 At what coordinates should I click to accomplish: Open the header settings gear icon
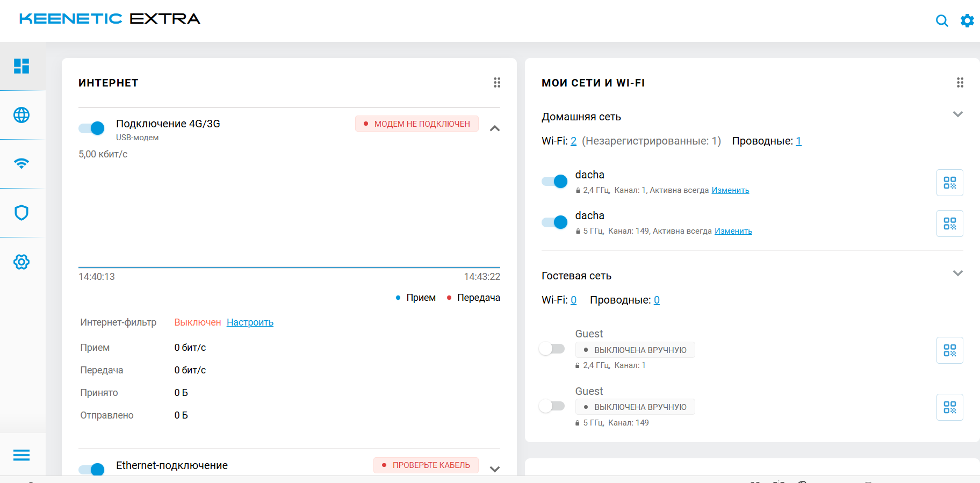pos(967,21)
